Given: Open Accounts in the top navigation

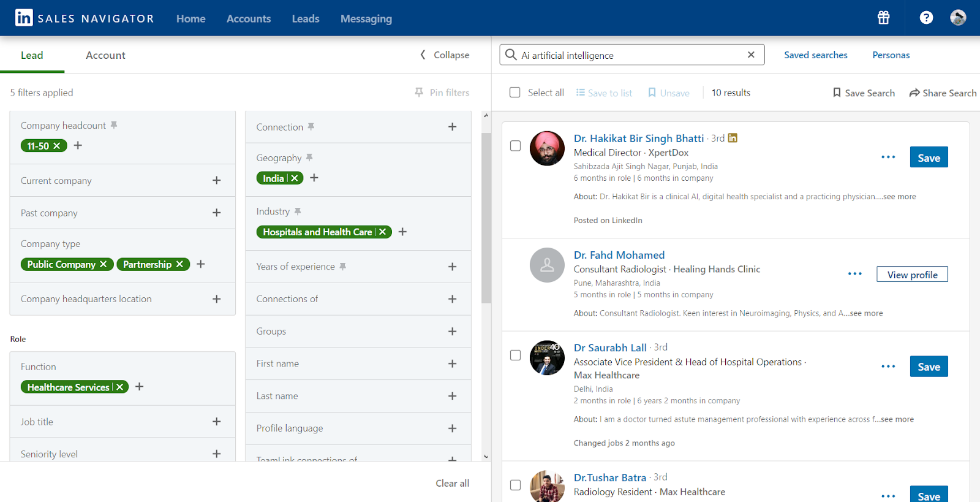Looking at the screenshot, I should (x=249, y=18).
